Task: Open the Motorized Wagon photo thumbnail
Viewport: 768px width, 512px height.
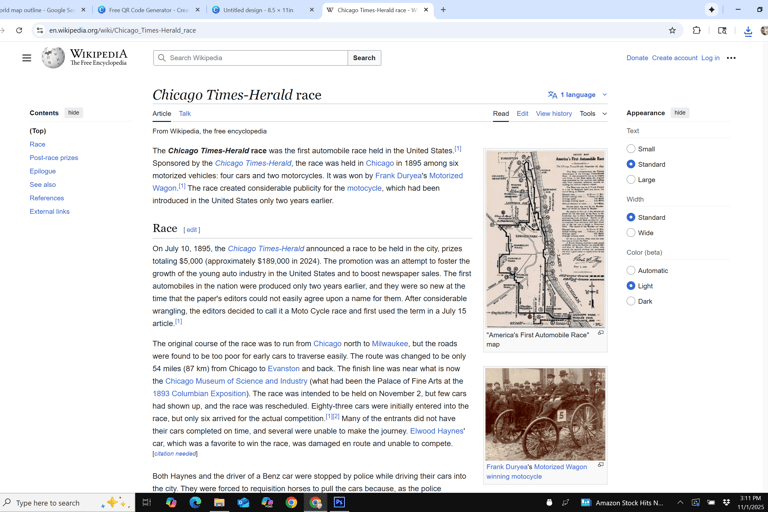Action: point(545,414)
